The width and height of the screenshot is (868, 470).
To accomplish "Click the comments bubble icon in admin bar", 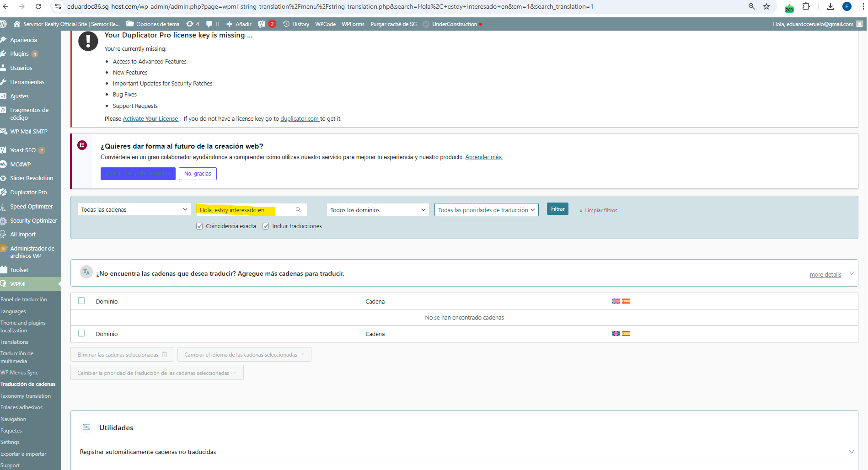I will pyautogui.click(x=209, y=24).
